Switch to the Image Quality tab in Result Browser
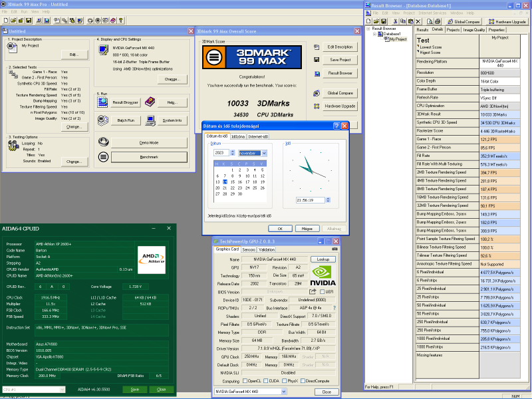Viewport: 532px width, 399px height. (474, 30)
